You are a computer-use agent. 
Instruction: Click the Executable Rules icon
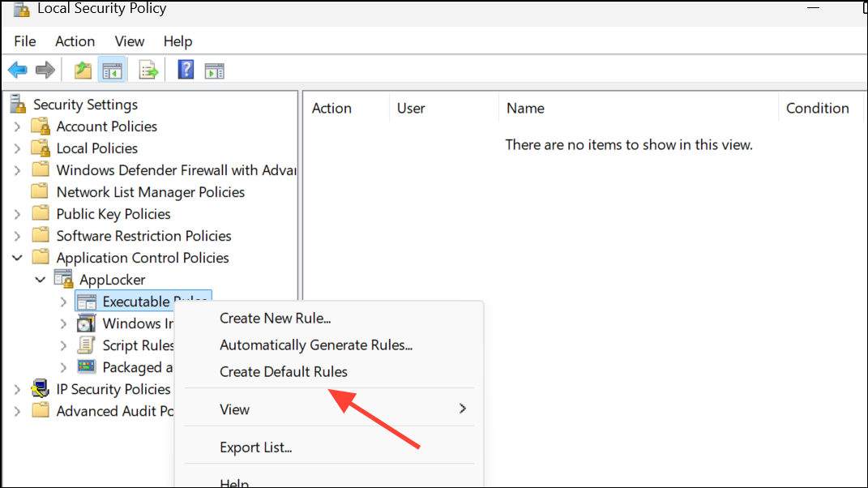(x=87, y=302)
